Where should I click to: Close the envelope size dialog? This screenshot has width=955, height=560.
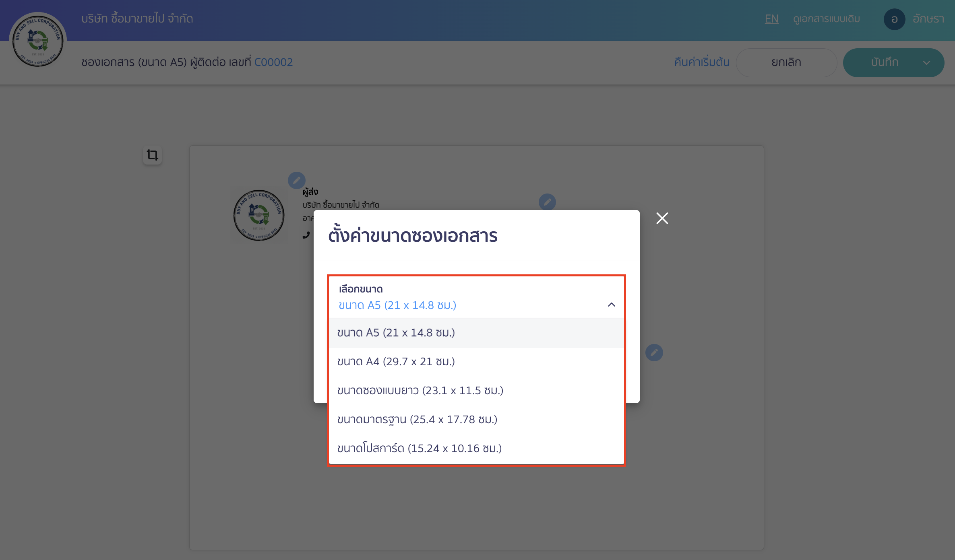point(662,218)
